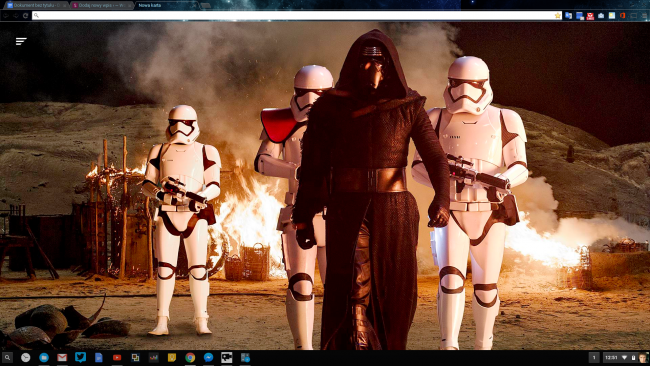Open the Chrome hamburger menu

(644, 15)
